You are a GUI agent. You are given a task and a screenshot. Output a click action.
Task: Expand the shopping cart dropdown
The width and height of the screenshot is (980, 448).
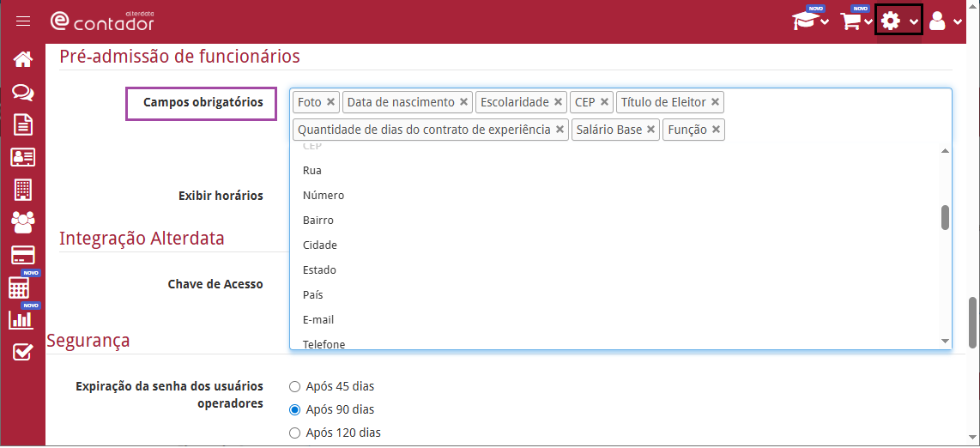[856, 21]
